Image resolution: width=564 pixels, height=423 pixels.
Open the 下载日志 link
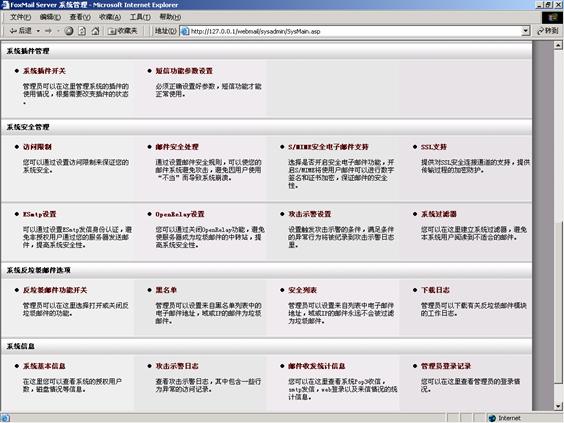pos(436,290)
